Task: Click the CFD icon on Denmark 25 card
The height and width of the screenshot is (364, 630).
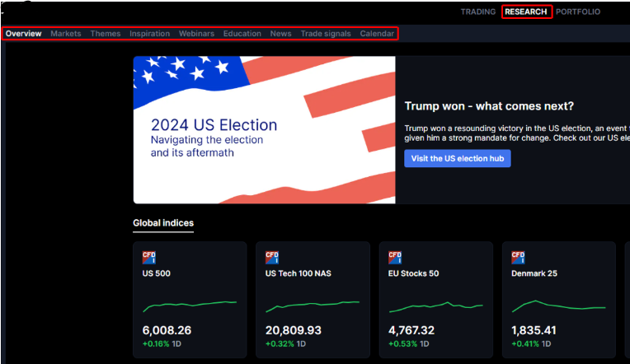Action: [518, 257]
